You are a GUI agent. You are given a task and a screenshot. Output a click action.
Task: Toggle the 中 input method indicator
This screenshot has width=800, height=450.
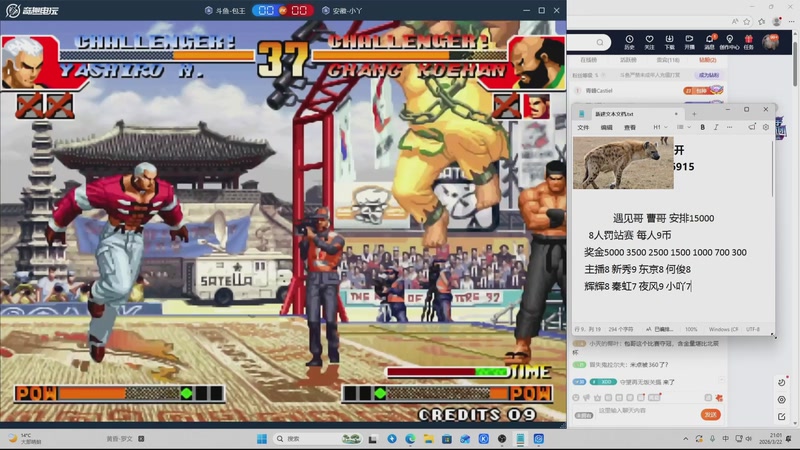pos(726,439)
